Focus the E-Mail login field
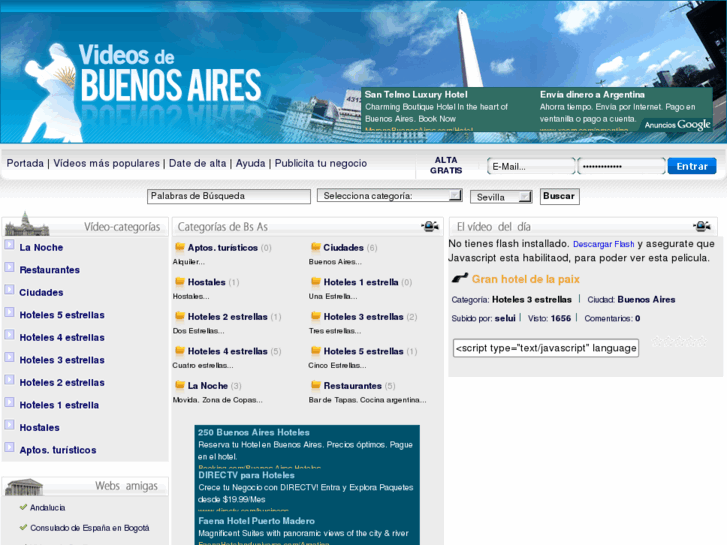727x545 pixels. pyautogui.click(x=531, y=166)
